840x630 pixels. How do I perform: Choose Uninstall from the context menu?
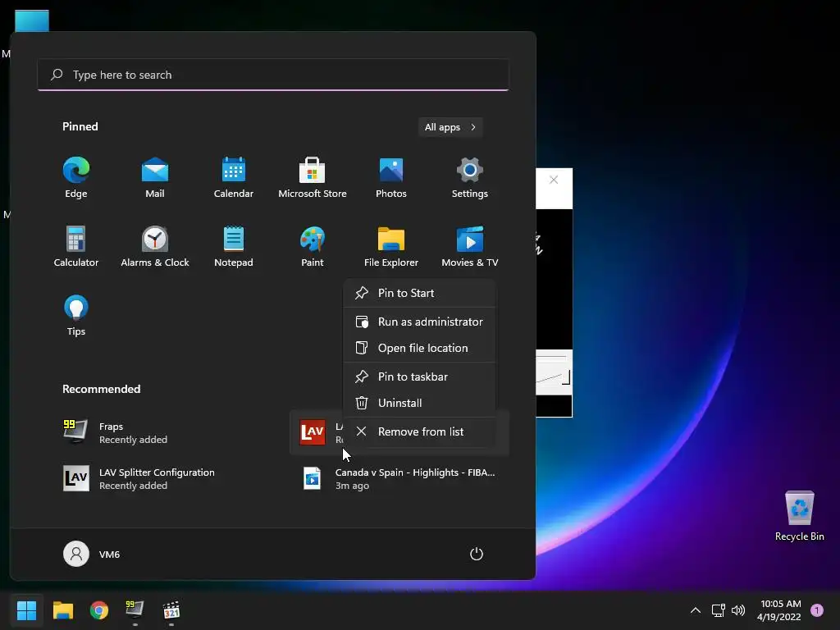(419, 403)
